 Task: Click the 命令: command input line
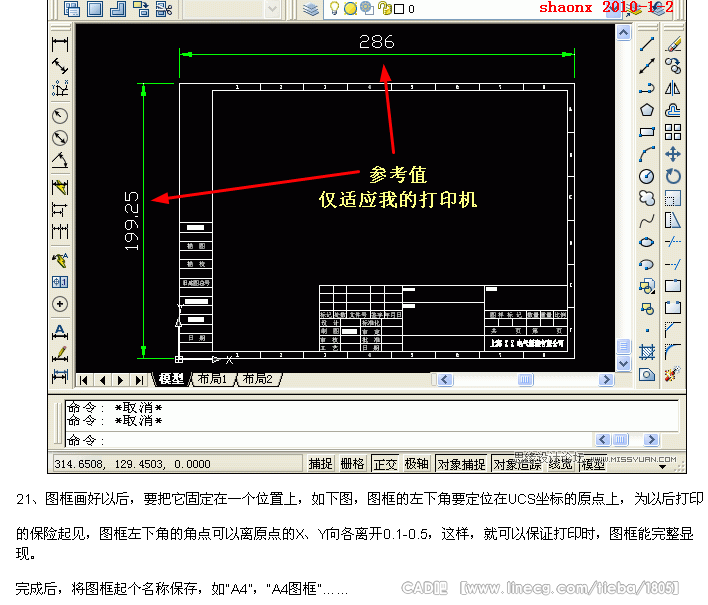point(329,440)
